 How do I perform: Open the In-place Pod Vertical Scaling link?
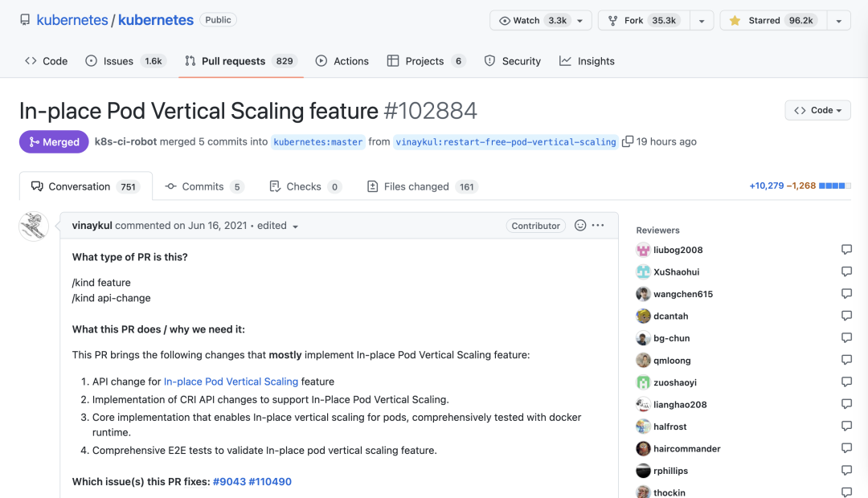point(231,382)
